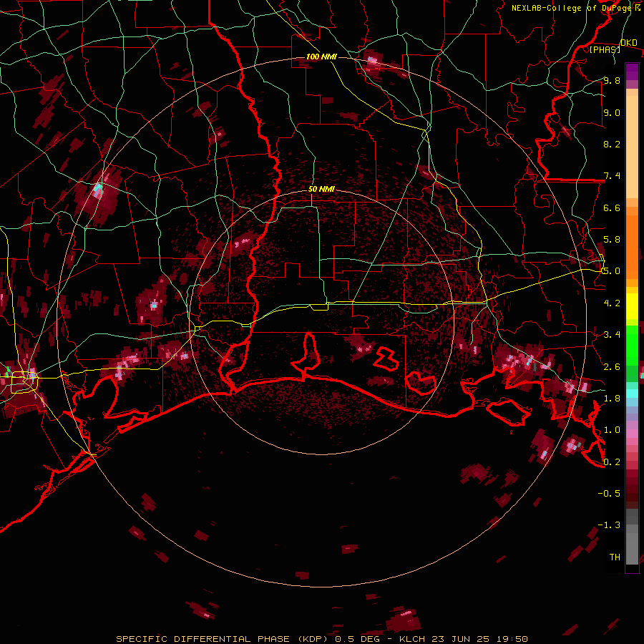Select the "100 NMI" range ring label
This screenshot has height=644, width=644.
point(321,57)
